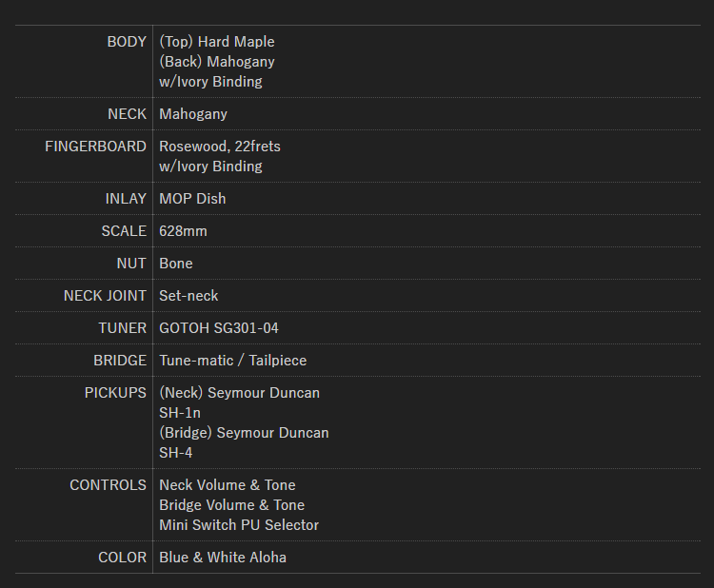Screen dimensions: 714x588
Task: Click the "Set-neck" joint value
Action: 188,296
